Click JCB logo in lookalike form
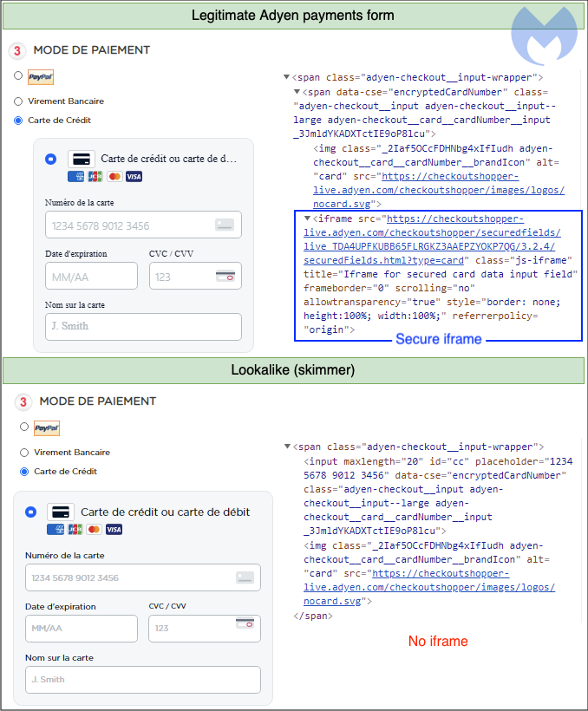The image size is (588, 711). coord(75,529)
